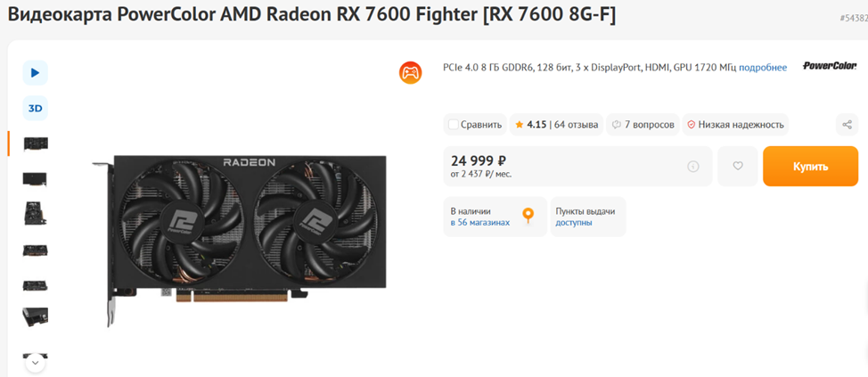Click the orange gamepad category icon
Viewport: 868px width, 377px height.
[x=410, y=72]
